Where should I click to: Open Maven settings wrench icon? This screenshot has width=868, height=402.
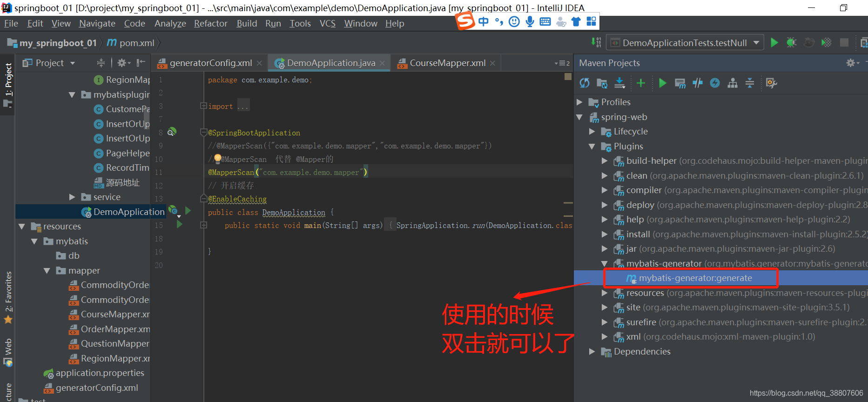pyautogui.click(x=771, y=83)
